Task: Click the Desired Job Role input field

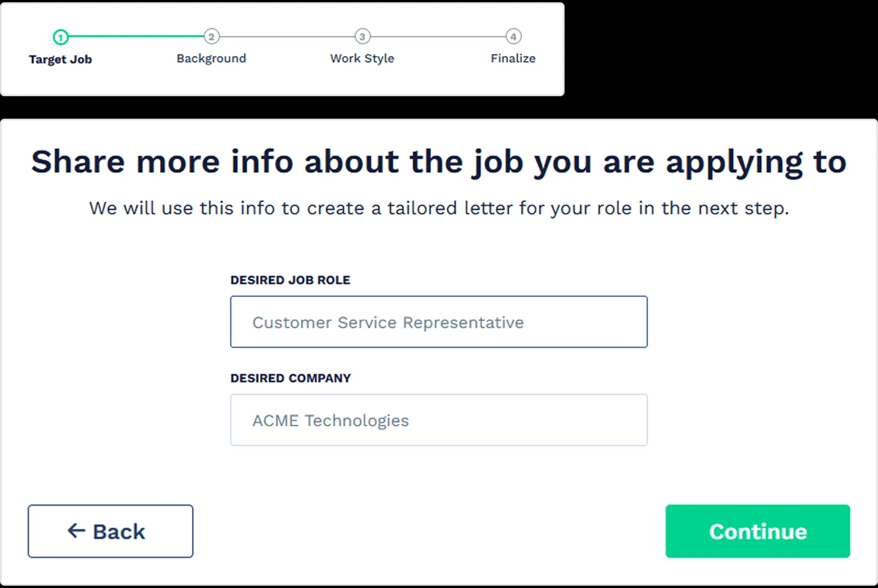Action: tap(439, 322)
